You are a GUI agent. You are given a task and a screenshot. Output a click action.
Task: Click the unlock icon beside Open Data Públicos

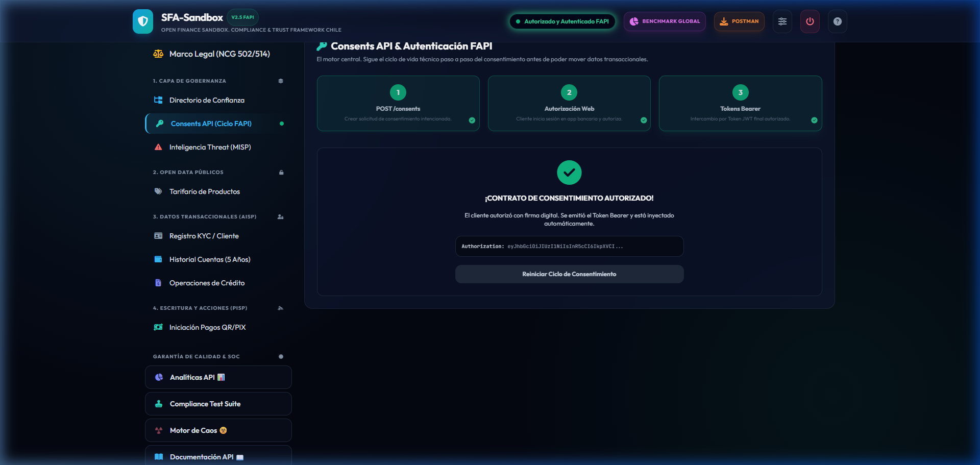[281, 173]
